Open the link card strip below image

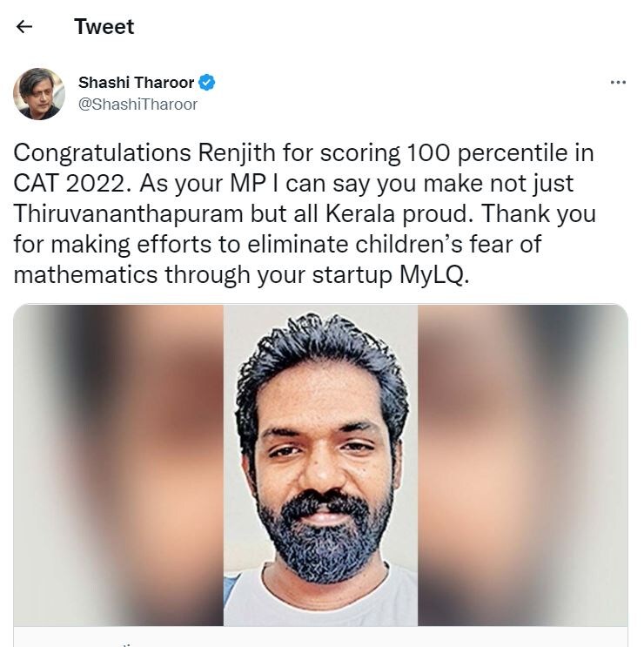pos(321,637)
